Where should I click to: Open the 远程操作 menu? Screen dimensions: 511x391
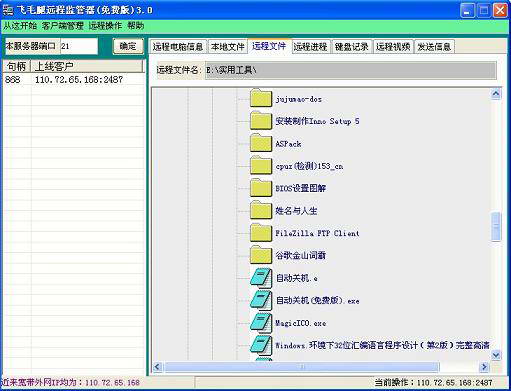105,26
